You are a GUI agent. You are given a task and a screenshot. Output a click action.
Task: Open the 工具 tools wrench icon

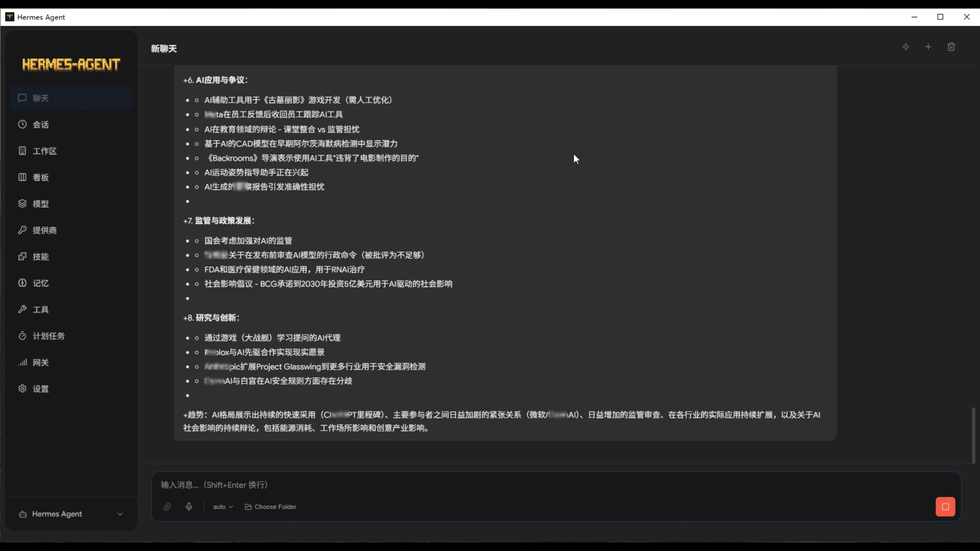(22, 309)
